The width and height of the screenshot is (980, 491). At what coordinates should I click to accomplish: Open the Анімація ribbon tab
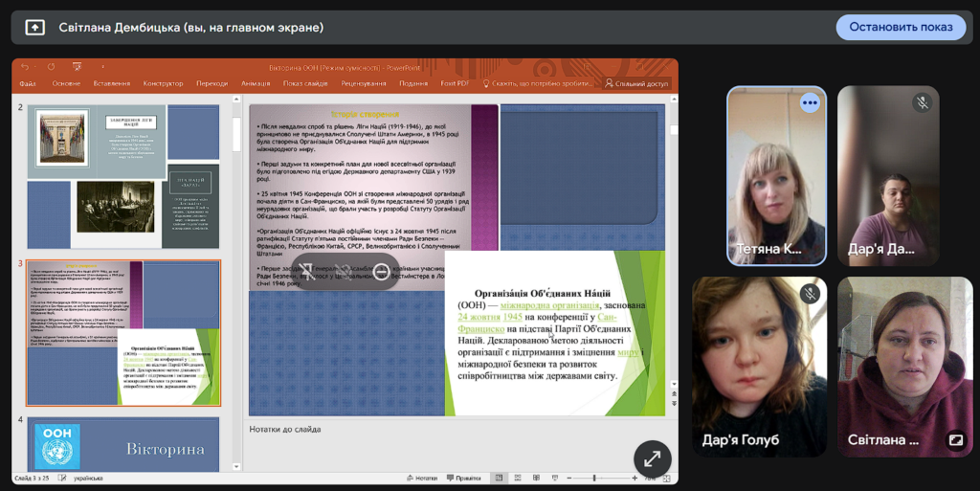[256, 83]
